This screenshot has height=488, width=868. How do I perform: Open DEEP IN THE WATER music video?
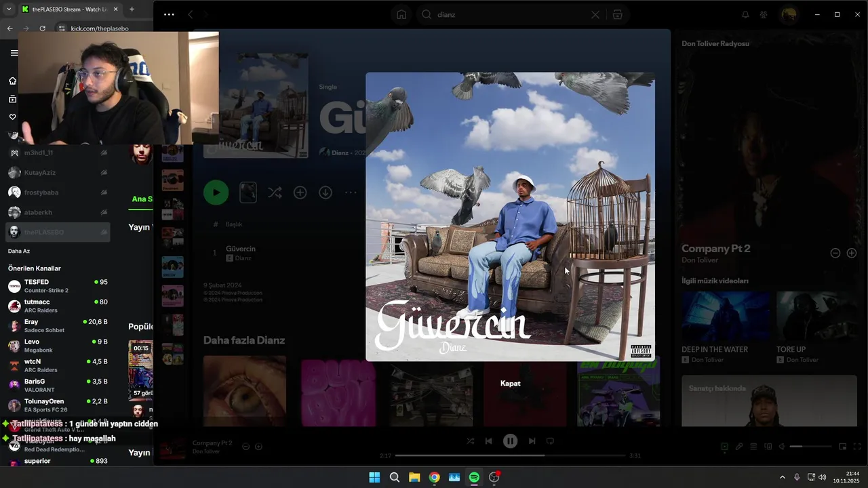[x=726, y=328]
